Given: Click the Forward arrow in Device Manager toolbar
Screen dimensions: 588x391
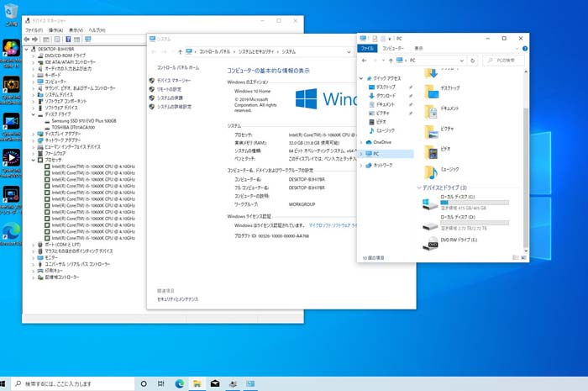Looking at the screenshot, I should click(x=35, y=39).
